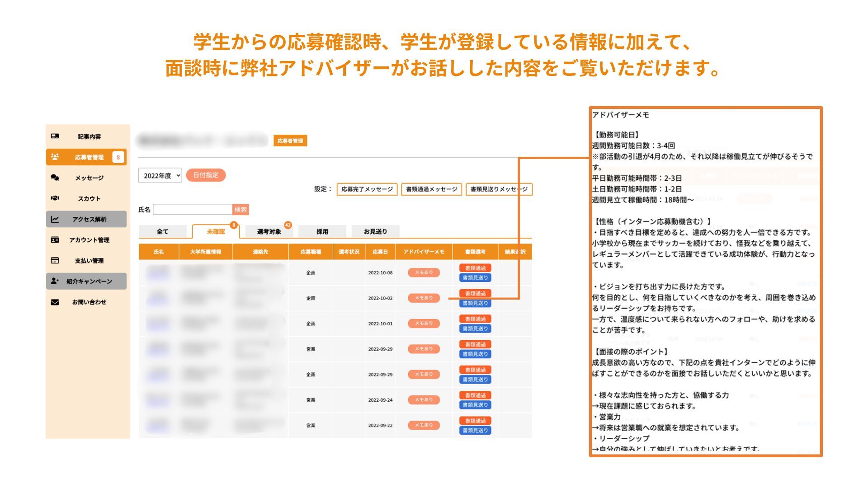Click 書類見送り in the 2022-09-22 row
Image resolution: width=868 pixels, height=488 pixels.
tap(475, 430)
